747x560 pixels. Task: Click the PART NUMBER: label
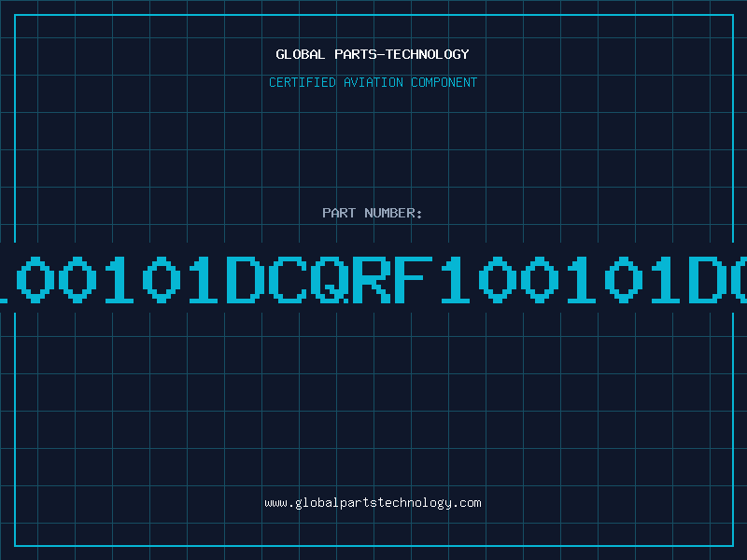pos(373,213)
